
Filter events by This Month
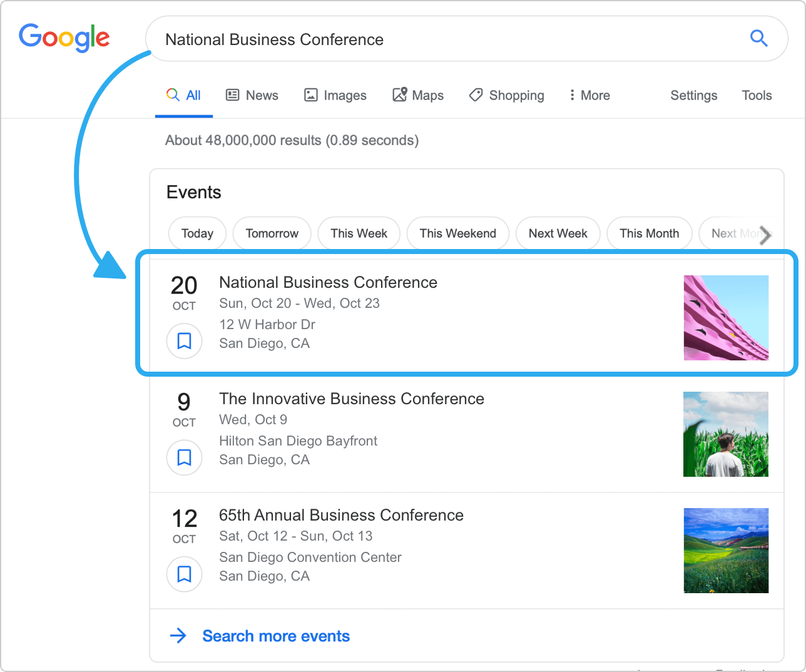click(649, 233)
